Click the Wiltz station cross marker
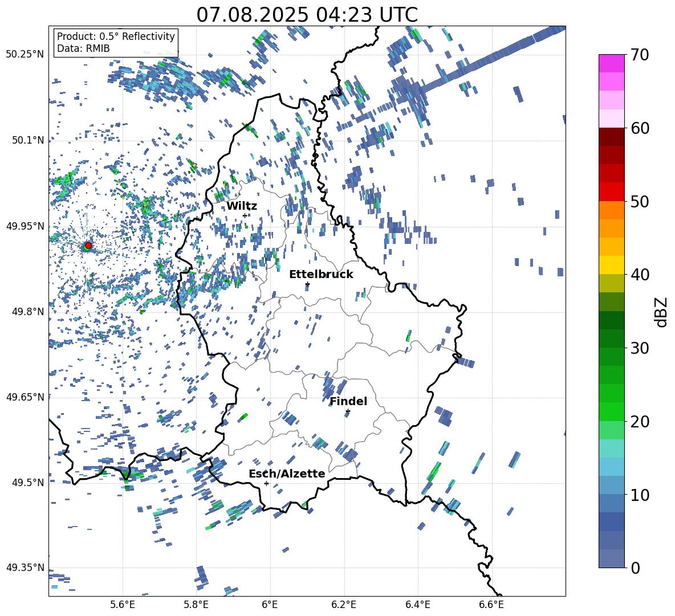The width and height of the screenshot is (675, 616). click(245, 215)
